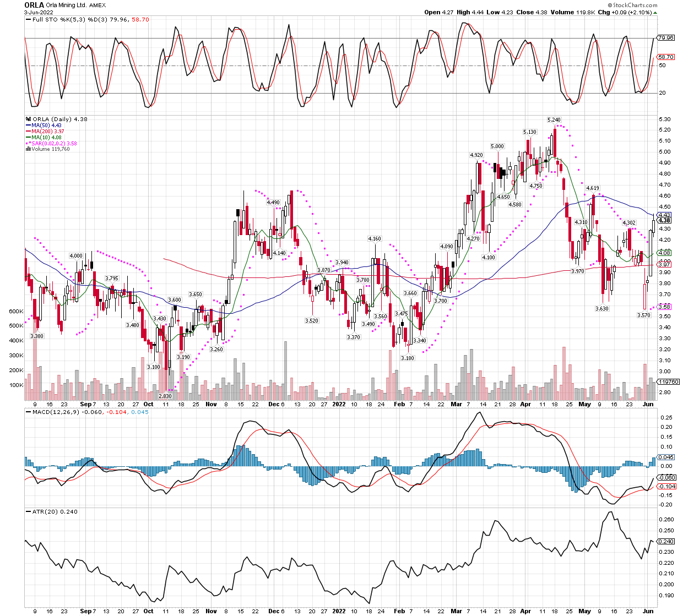The height and width of the screenshot is (616, 683).
Task: Click the magenta 3.58 price axis tag
Action: pos(665,307)
